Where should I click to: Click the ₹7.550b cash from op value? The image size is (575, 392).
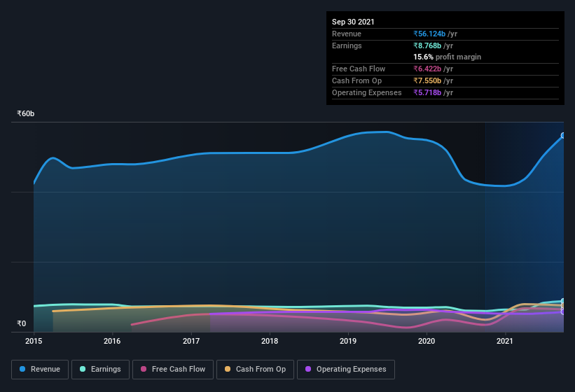pos(427,80)
